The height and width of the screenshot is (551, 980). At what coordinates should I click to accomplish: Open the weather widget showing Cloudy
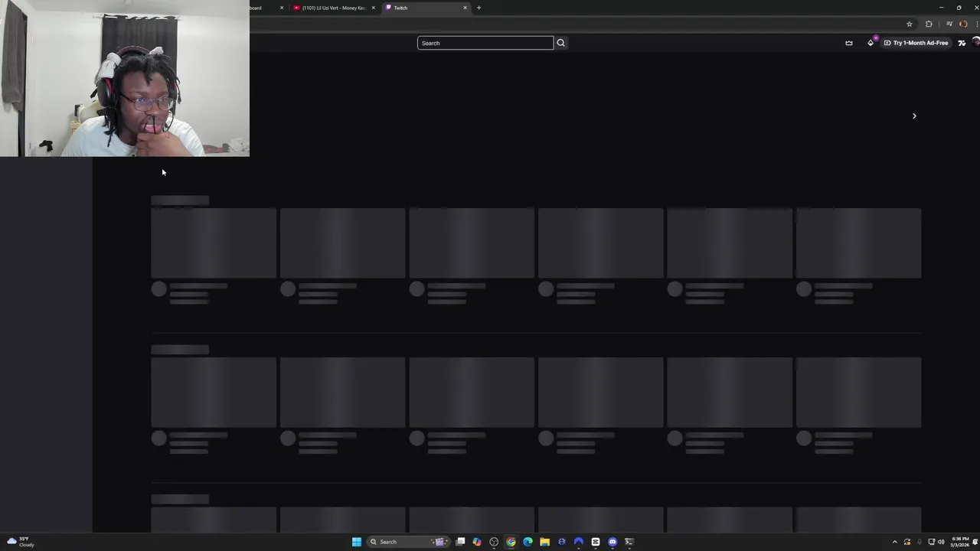pyautogui.click(x=20, y=542)
